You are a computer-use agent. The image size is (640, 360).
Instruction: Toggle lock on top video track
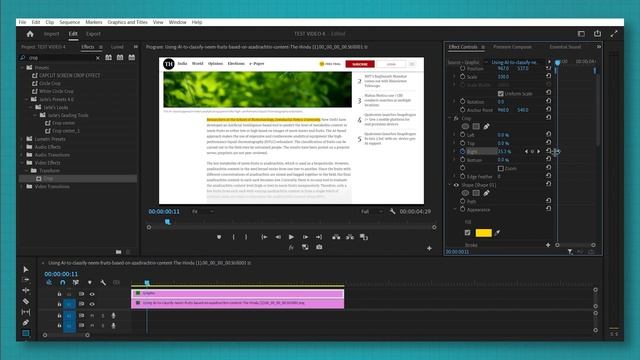59,294
